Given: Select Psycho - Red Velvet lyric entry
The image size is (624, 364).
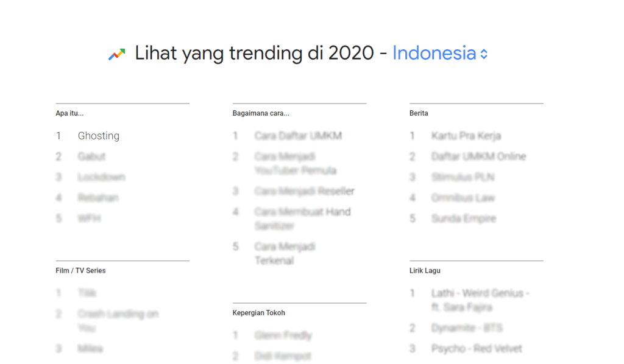Looking at the screenshot, I should (477, 349).
